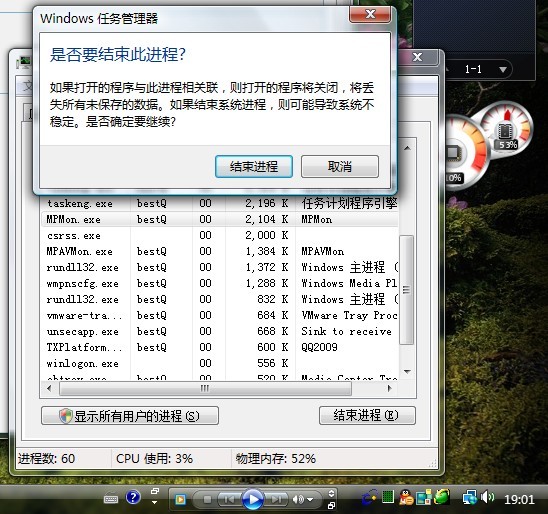Viewport: 548px width, 514px height.
Task: Click the green globe tray icon
Action: pyautogui.click(x=441, y=497)
